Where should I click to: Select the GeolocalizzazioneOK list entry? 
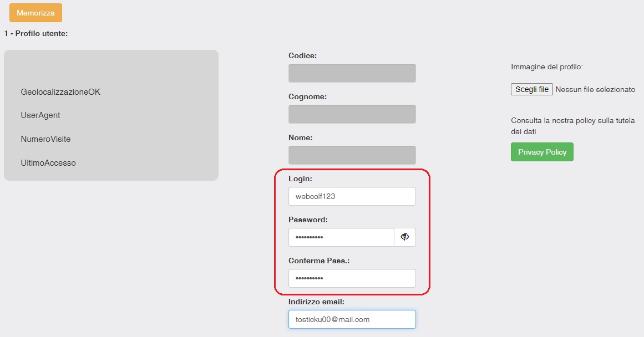pyautogui.click(x=60, y=91)
